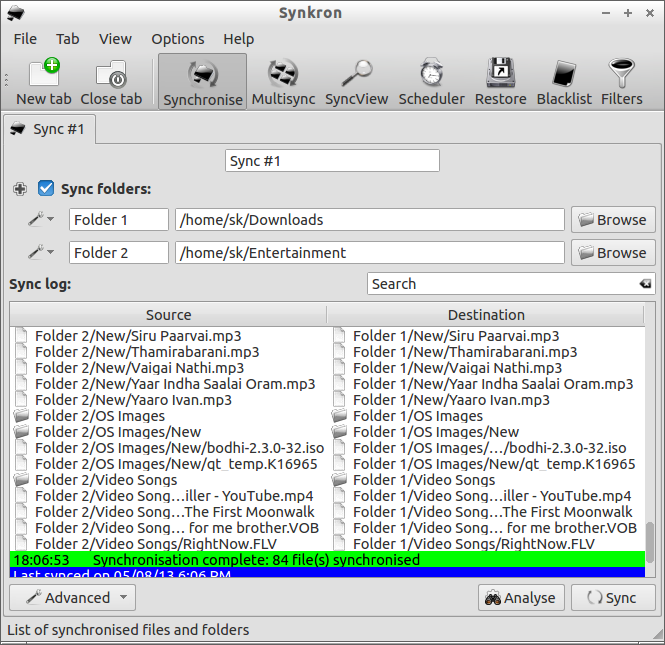665x645 pixels.
Task: Select source row ending in for me brother.VOB
Action: point(168,528)
